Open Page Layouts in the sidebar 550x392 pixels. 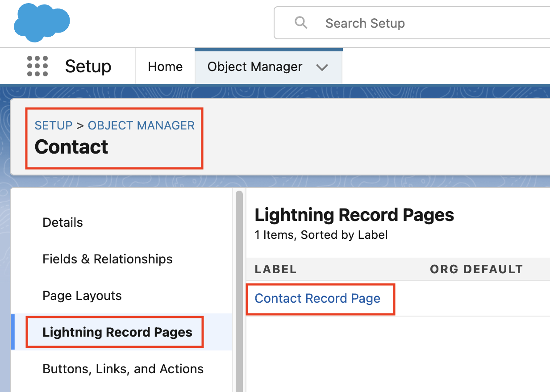pos(82,296)
